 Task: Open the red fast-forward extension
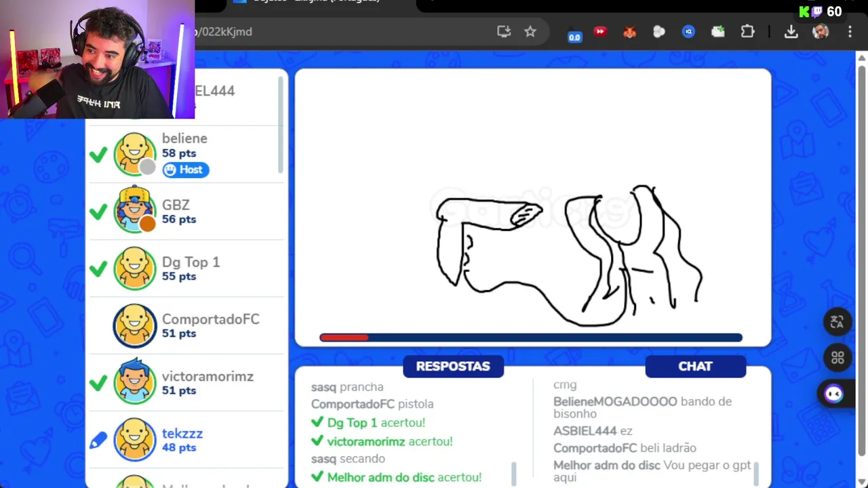600,31
